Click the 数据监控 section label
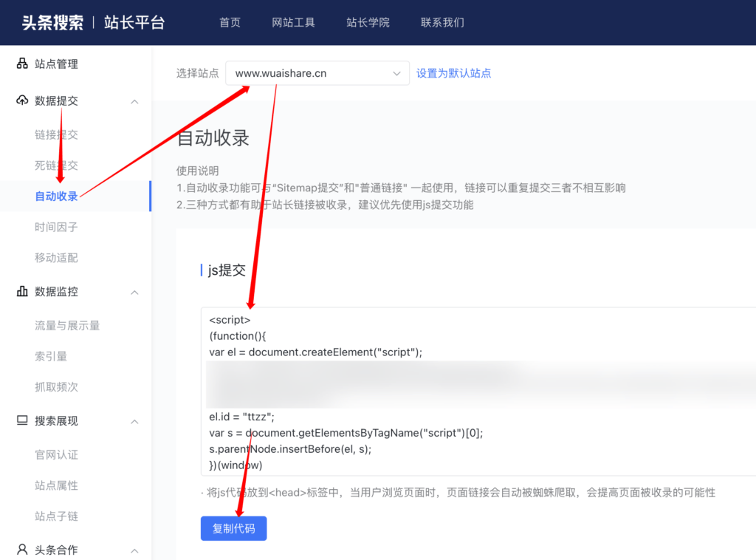 pos(56,292)
